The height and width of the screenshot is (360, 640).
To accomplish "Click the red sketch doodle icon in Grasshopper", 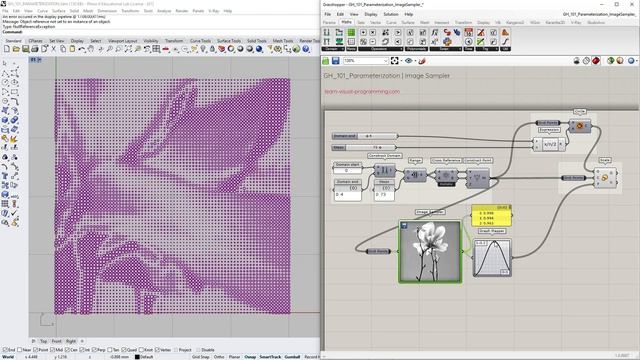I will [x=422, y=61].
